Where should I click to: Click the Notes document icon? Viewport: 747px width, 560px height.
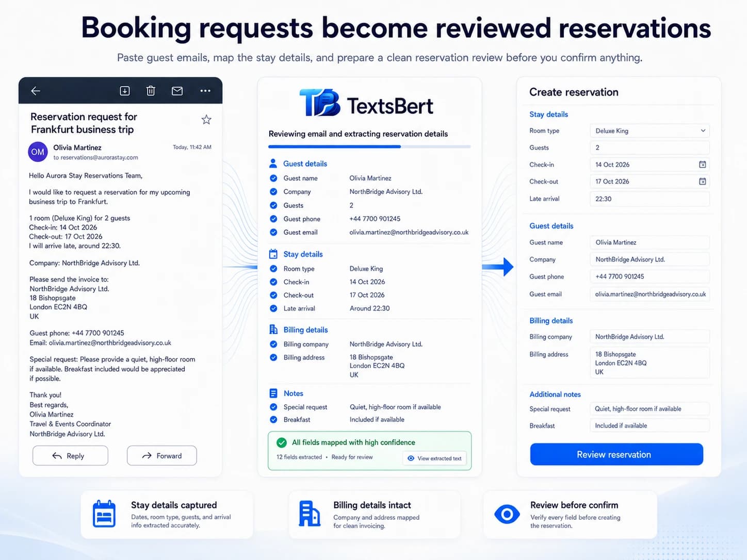point(273,393)
